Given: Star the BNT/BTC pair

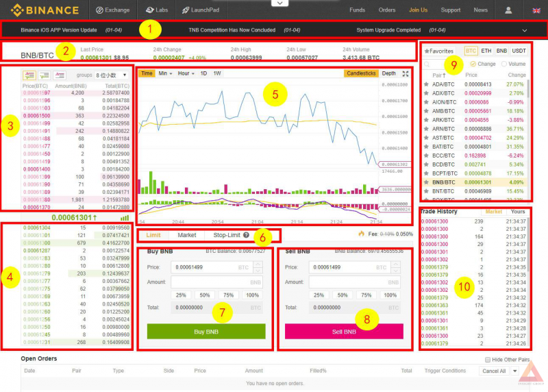Looking at the screenshot, I should tap(426, 191).
